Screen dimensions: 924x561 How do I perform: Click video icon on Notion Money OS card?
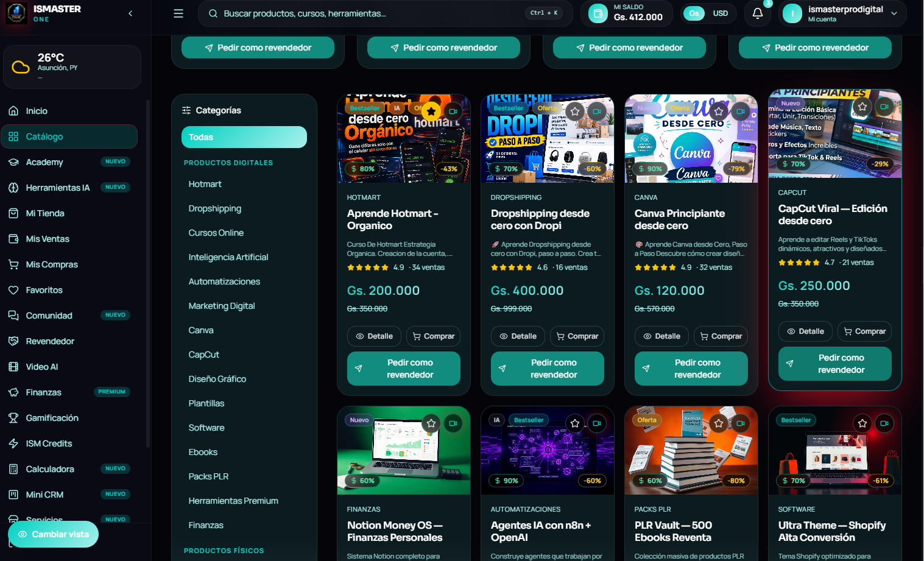click(x=453, y=423)
